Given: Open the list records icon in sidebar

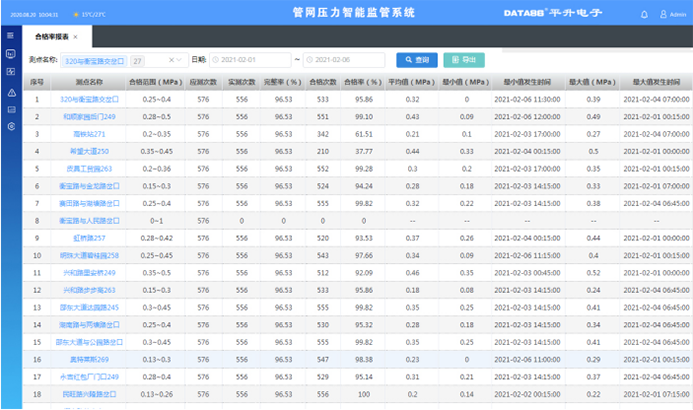Looking at the screenshot, I should coord(11,110).
